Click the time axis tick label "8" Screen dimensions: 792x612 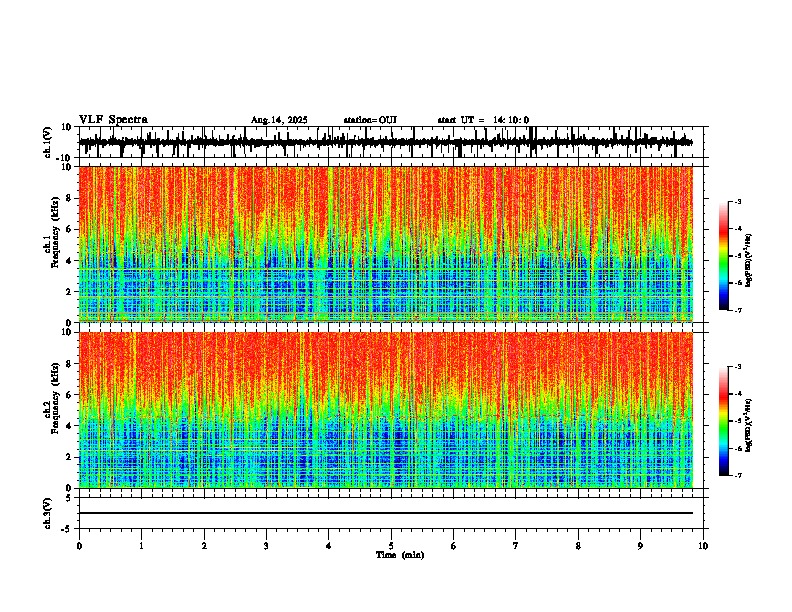tap(578, 546)
